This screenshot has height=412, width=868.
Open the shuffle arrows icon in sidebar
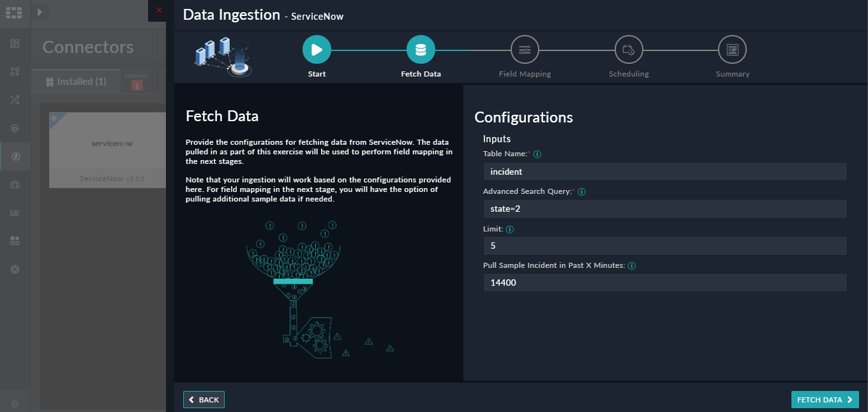[15, 99]
